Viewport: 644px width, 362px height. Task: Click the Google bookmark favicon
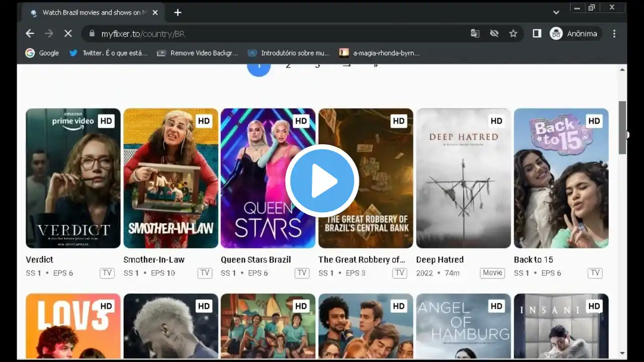30,53
